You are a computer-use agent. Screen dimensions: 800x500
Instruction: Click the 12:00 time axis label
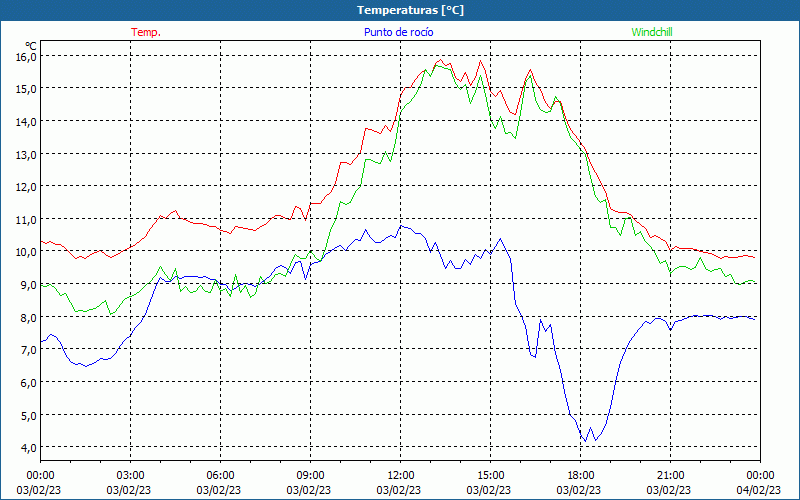click(x=399, y=476)
